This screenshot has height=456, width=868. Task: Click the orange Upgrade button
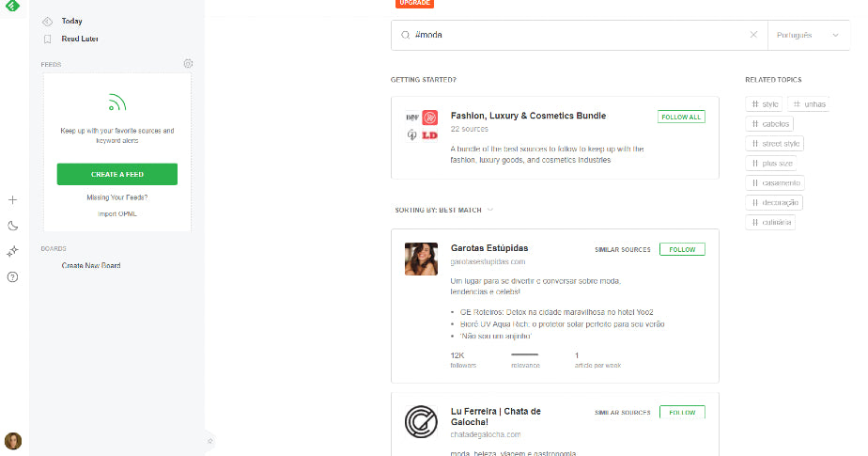[414, 4]
